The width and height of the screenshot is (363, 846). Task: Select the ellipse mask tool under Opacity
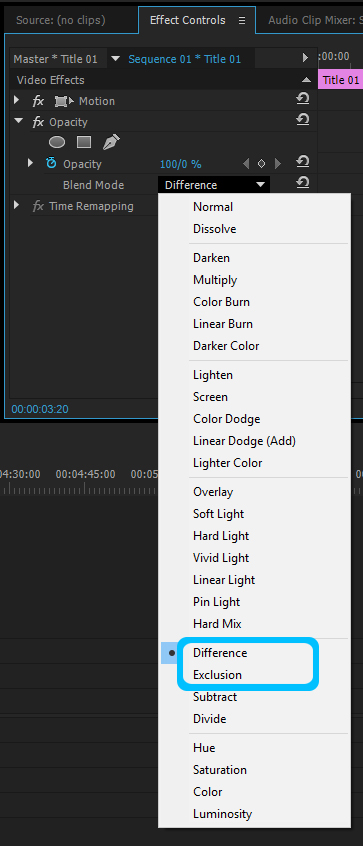pyautogui.click(x=57, y=142)
